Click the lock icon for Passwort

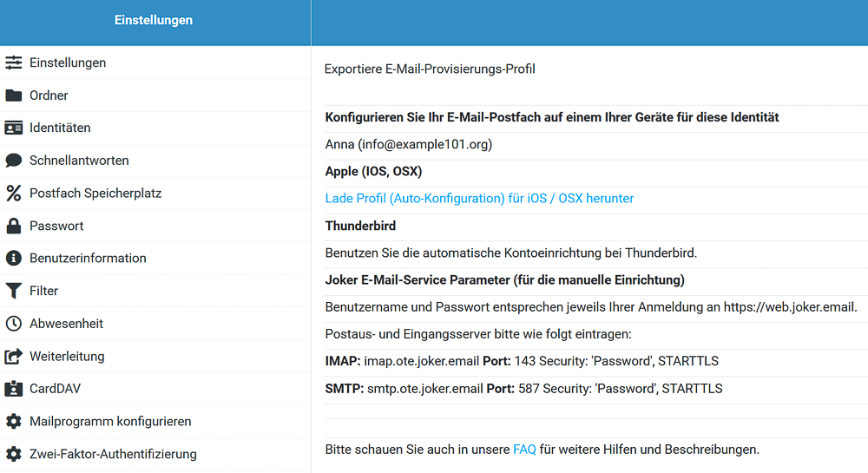13,226
